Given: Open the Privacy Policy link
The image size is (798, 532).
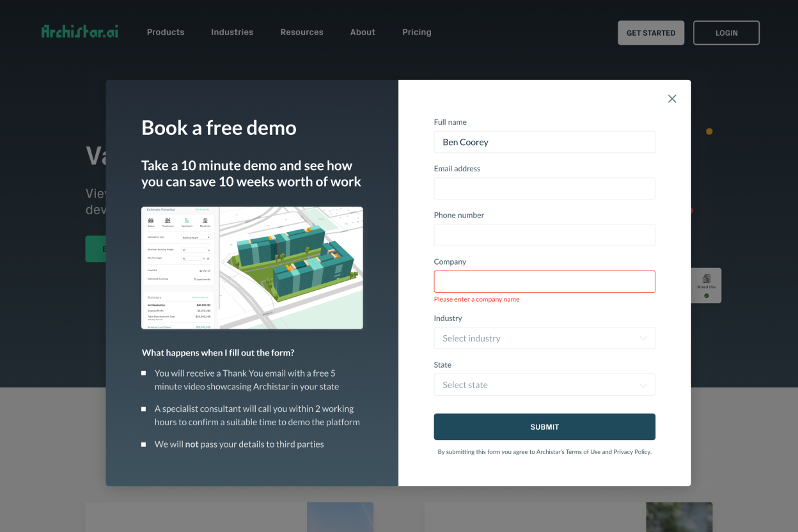Looking at the screenshot, I should (632, 451).
